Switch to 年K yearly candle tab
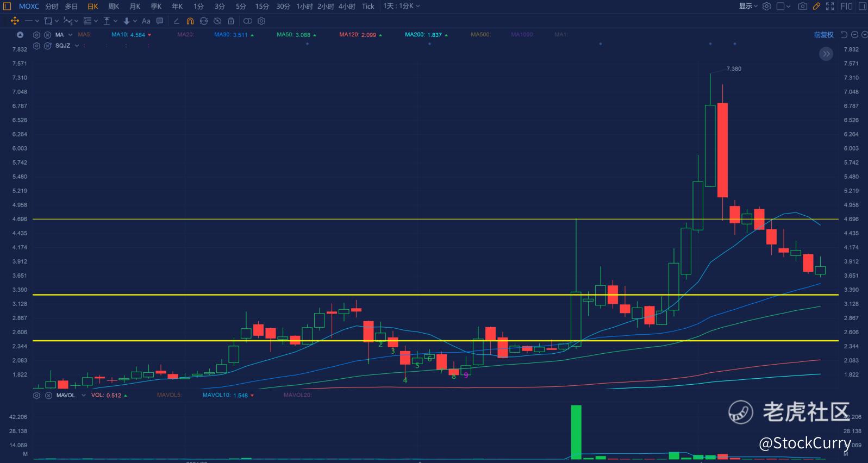This screenshot has width=868, height=463. click(x=177, y=7)
